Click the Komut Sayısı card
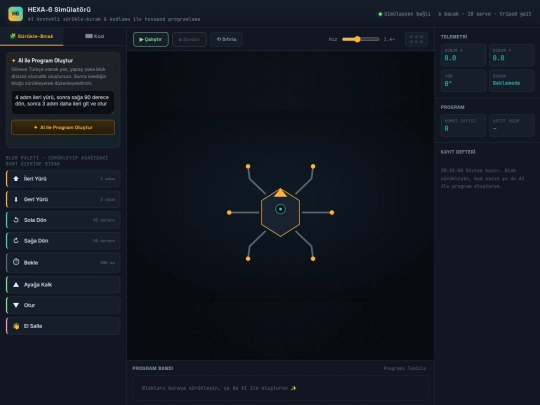540x405 pixels. coord(463,125)
